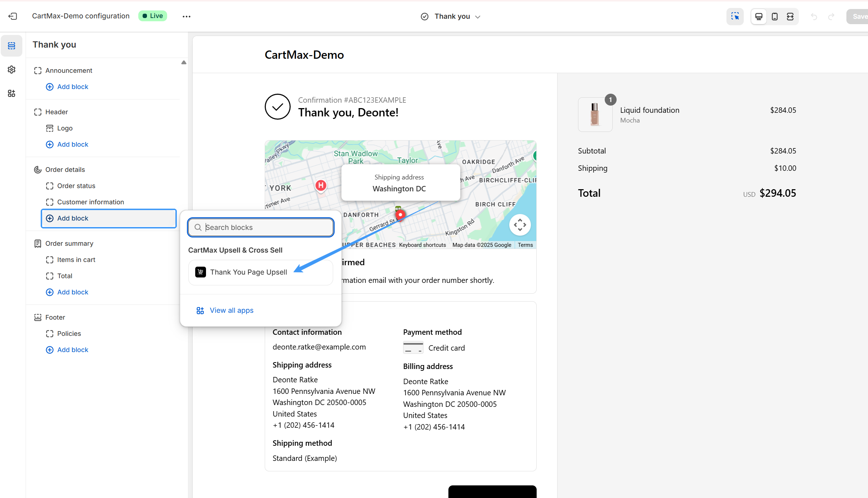
Task: Open the Settings gear in sidebar
Action: pyautogui.click(x=12, y=70)
